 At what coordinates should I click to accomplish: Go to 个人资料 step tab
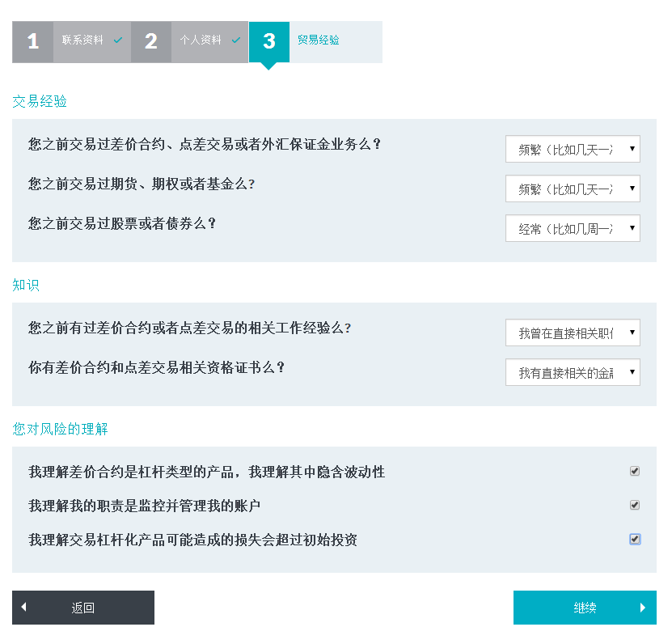coord(200,40)
